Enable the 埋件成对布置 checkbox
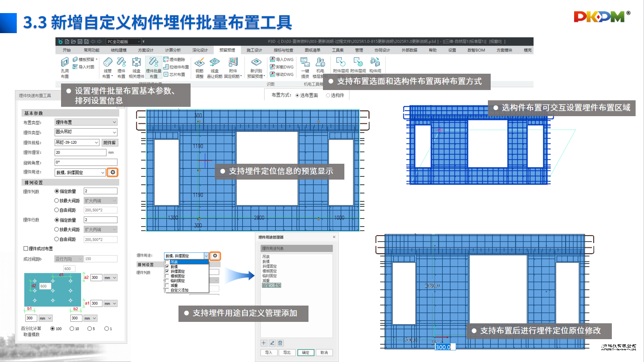 point(26,249)
